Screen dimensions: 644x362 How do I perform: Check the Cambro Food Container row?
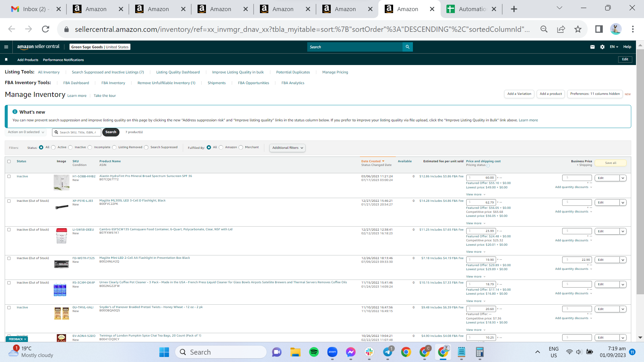pos(9,230)
